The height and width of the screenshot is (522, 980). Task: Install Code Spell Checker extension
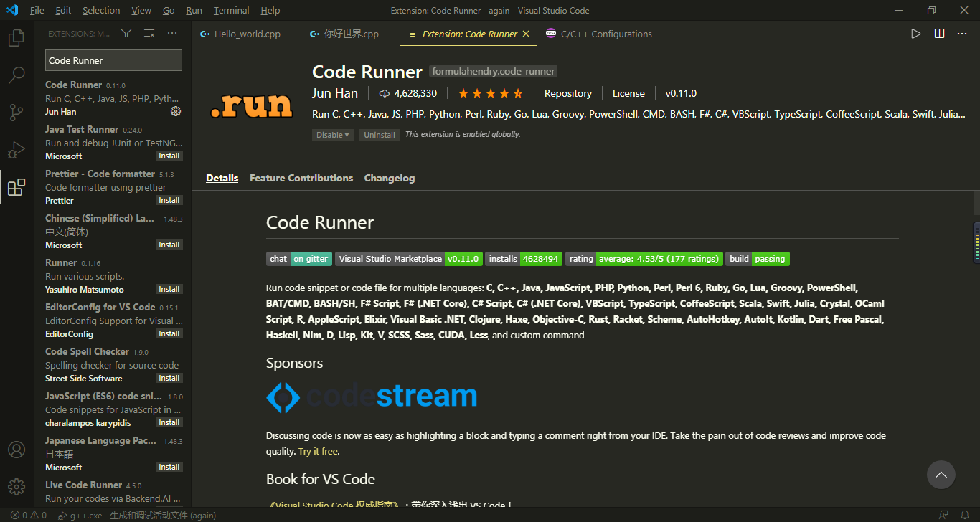[x=169, y=378]
